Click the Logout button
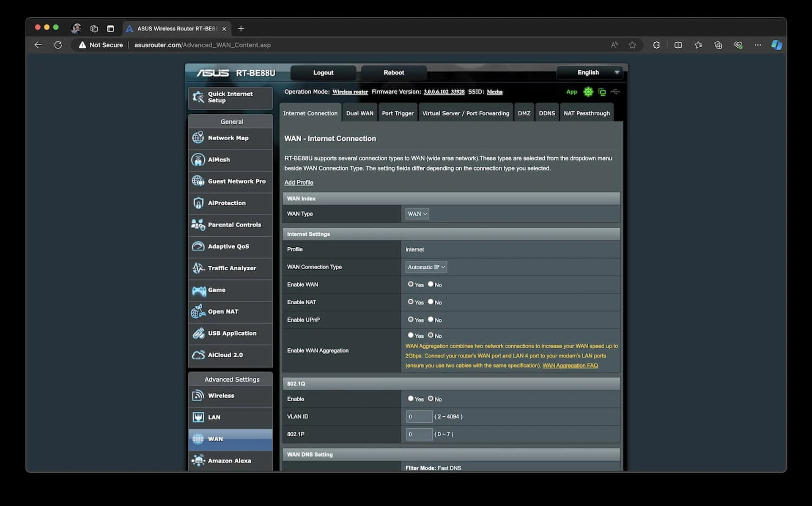 (323, 73)
